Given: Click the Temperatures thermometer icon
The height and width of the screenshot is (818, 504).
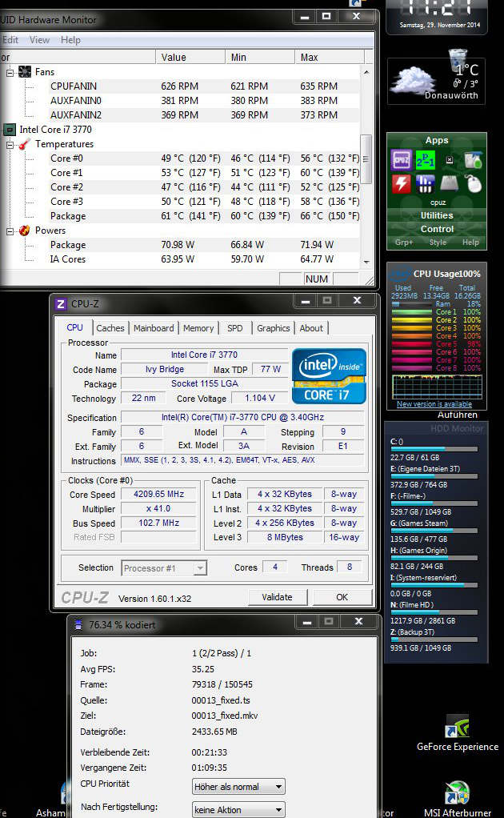Looking at the screenshot, I should (25, 144).
